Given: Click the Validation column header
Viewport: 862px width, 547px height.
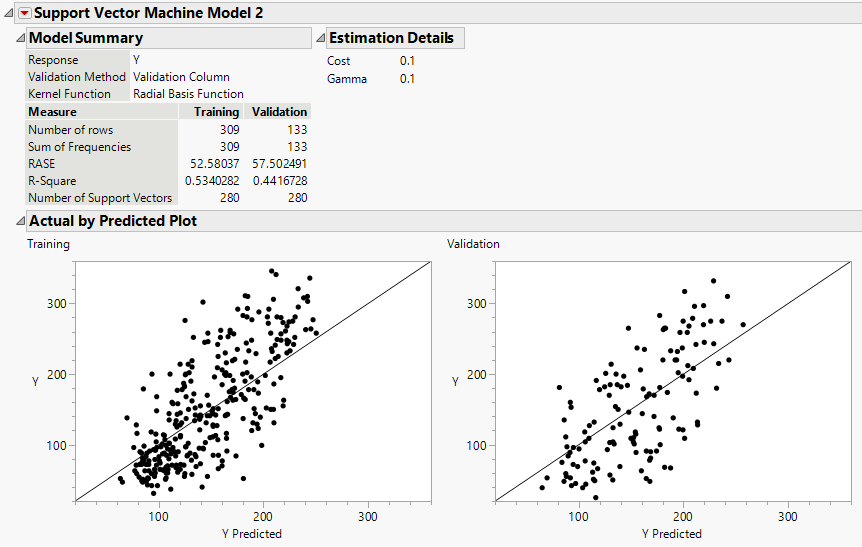Looking at the screenshot, I should [278, 112].
